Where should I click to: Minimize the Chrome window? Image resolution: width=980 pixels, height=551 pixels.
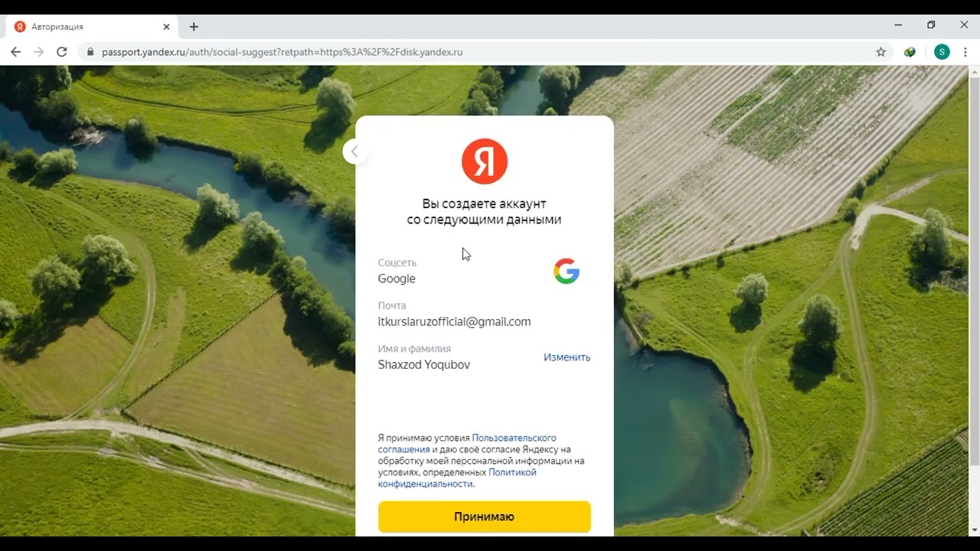[898, 25]
